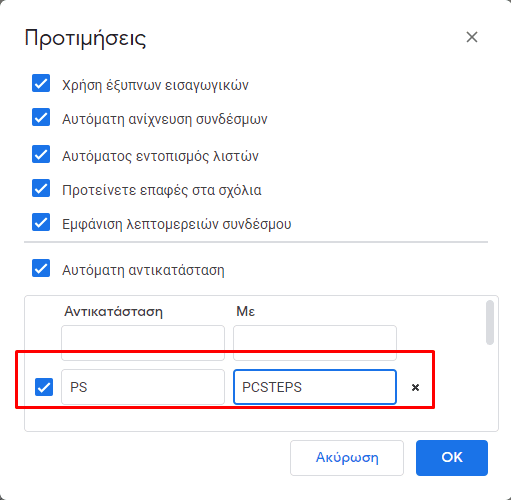The height and width of the screenshot is (500, 511).
Task: Click the Αυτόματος εντοπισμός λιστών label text
Action: (160, 156)
